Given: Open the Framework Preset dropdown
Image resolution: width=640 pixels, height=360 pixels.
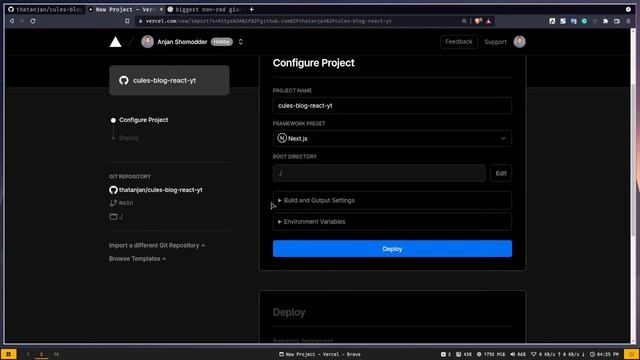Looking at the screenshot, I should coord(392,138).
